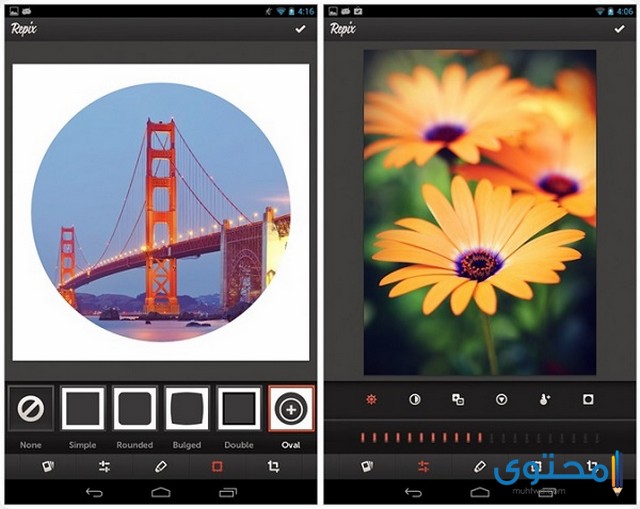This screenshot has height=509, width=640.
Task: Tap Wi-Fi icon in right status bar
Action: coord(600,11)
